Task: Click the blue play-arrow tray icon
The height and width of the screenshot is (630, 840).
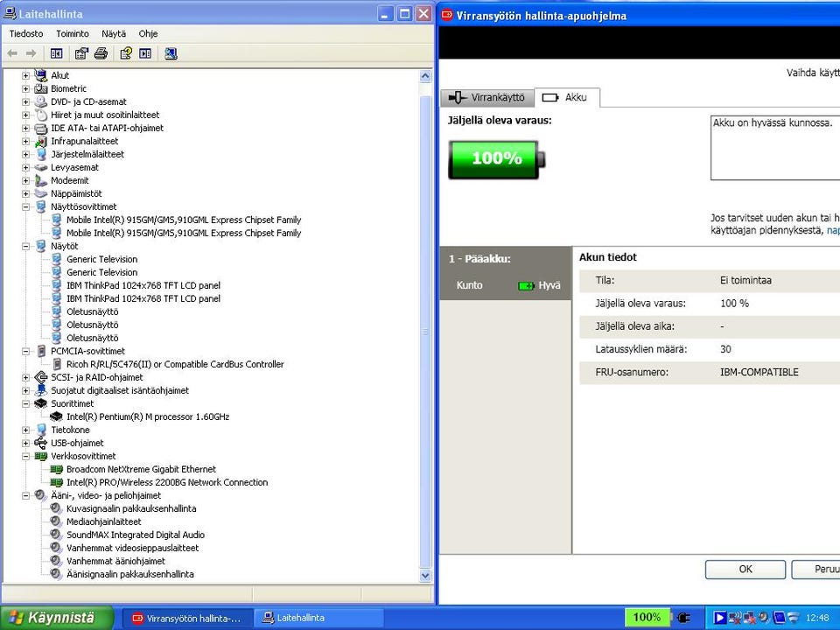Action: click(x=719, y=619)
